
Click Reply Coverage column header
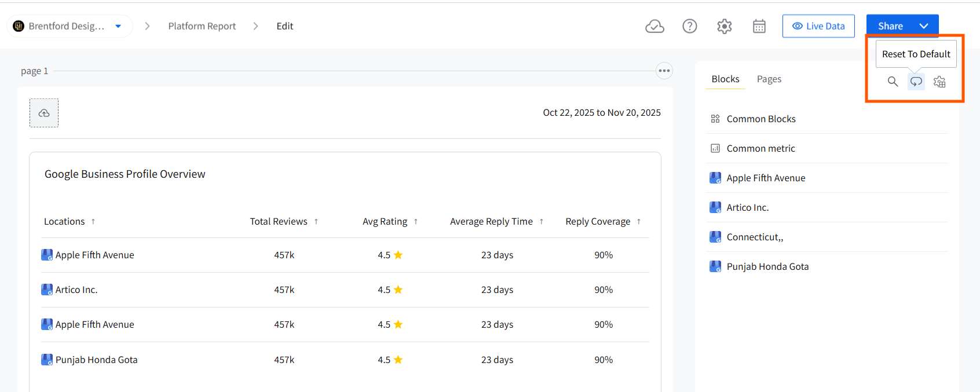(x=598, y=222)
